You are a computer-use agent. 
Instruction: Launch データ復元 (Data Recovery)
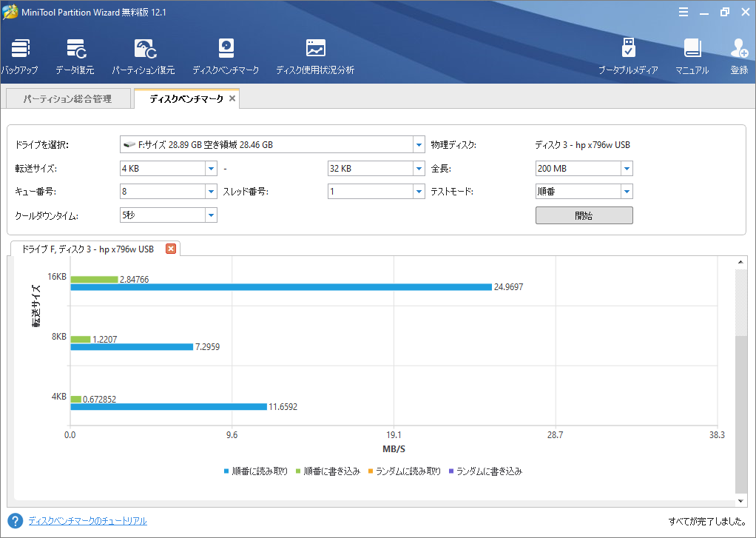(x=75, y=56)
